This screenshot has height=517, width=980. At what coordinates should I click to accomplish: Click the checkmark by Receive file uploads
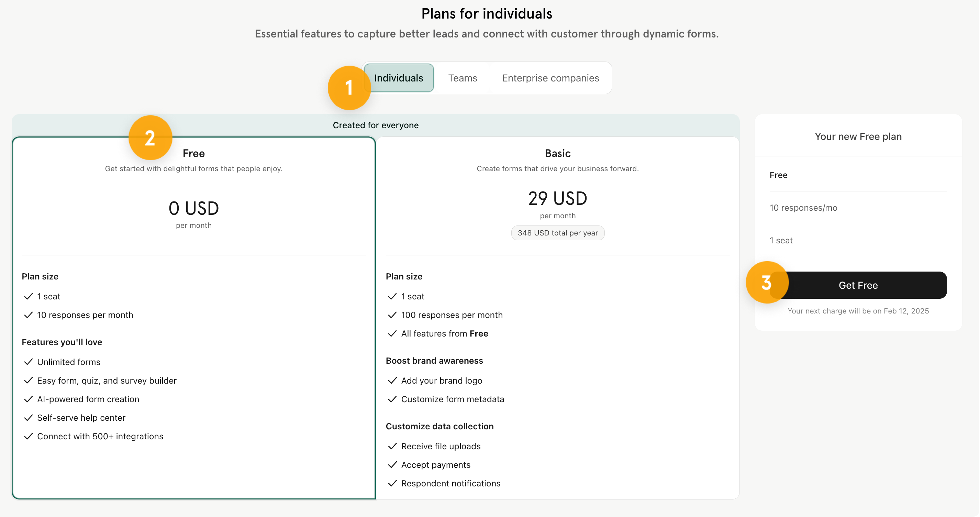(x=392, y=446)
